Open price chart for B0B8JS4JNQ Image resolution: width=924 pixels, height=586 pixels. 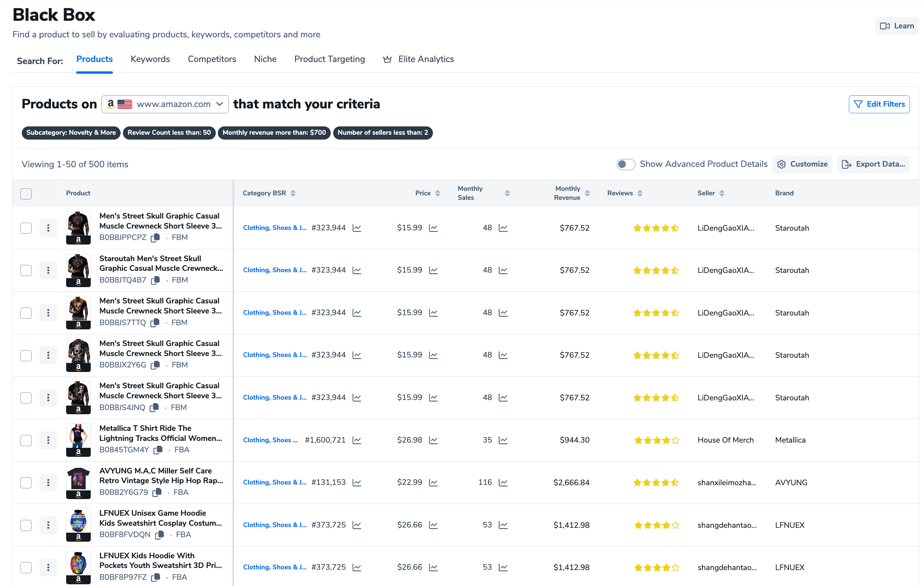pos(433,398)
